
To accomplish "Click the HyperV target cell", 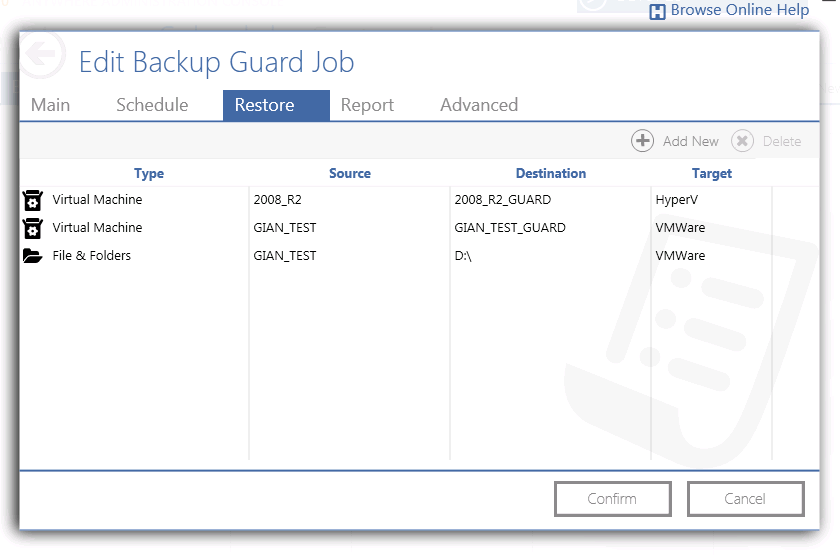I will pyautogui.click(x=677, y=200).
